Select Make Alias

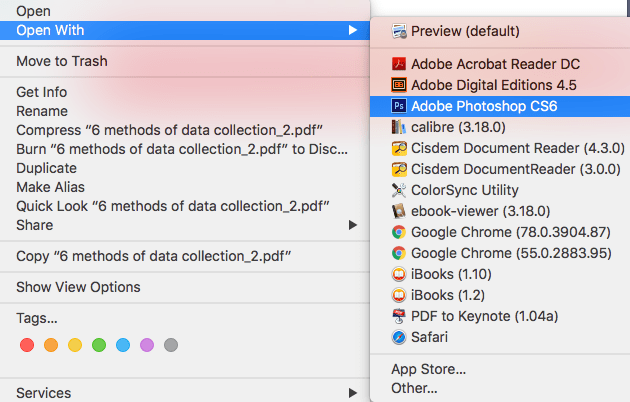[x=185, y=187]
